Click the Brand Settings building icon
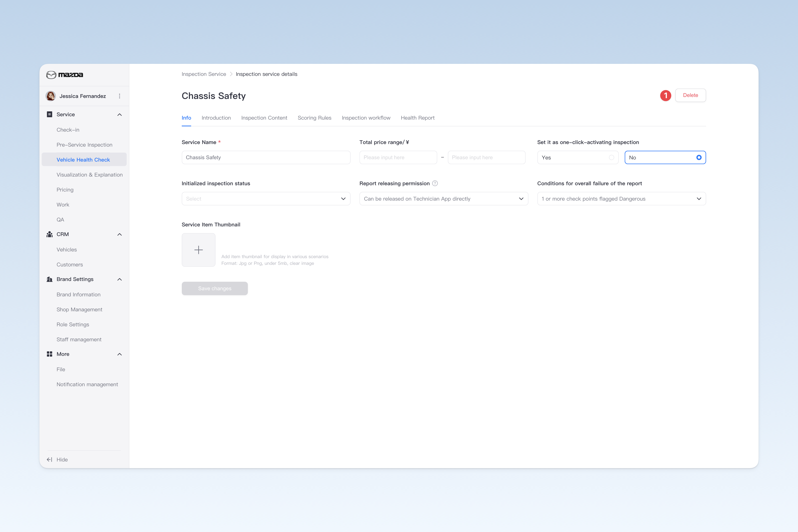 [49, 279]
